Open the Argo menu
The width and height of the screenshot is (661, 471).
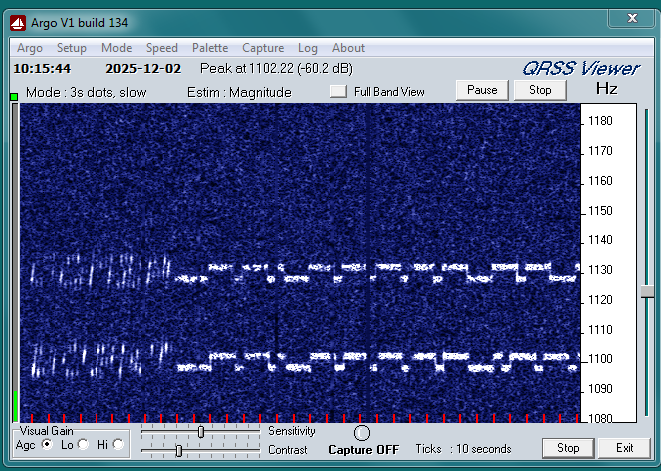(x=30, y=48)
